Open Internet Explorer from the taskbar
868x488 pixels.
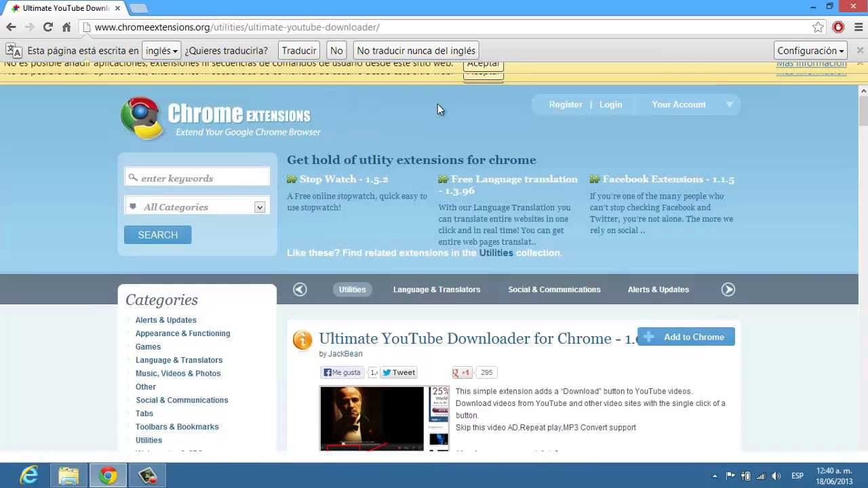point(29,476)
